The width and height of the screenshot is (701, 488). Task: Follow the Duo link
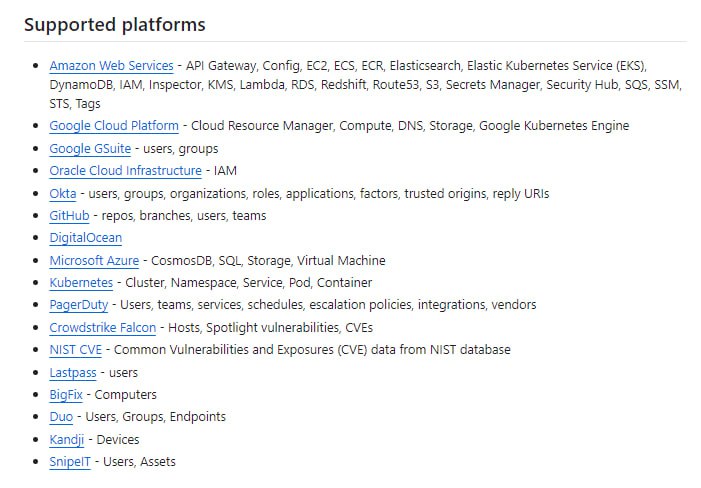click(x=61, y=417)
